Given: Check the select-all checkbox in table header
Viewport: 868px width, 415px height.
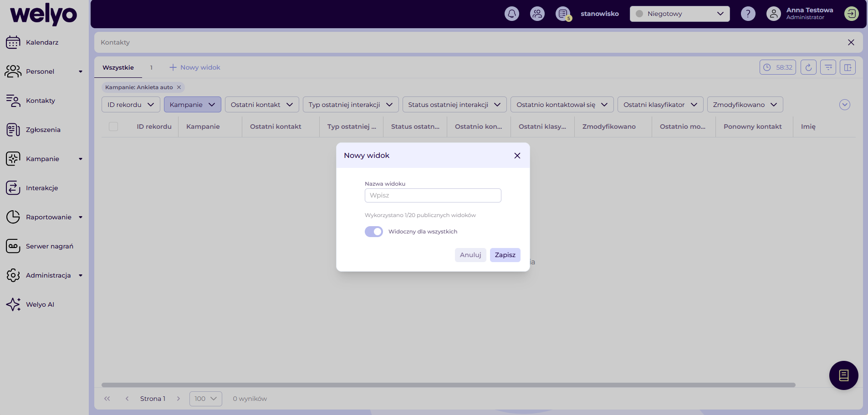Looking at the screenshot, I should pos(113,127).
